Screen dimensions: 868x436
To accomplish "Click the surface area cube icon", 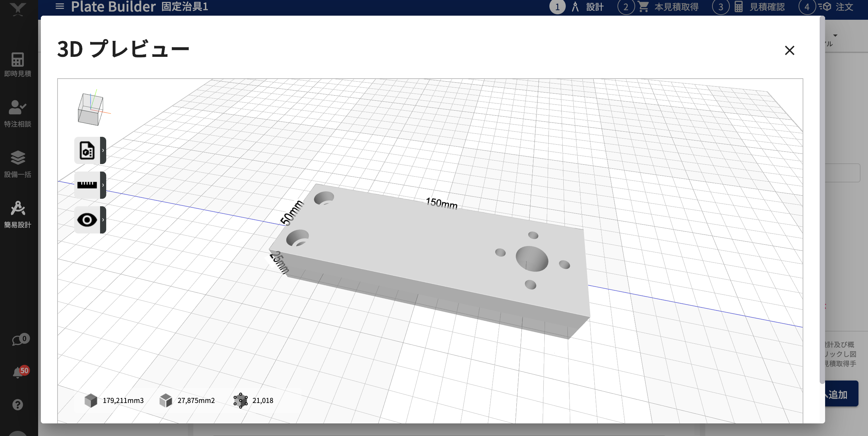I will pos(166,401).
